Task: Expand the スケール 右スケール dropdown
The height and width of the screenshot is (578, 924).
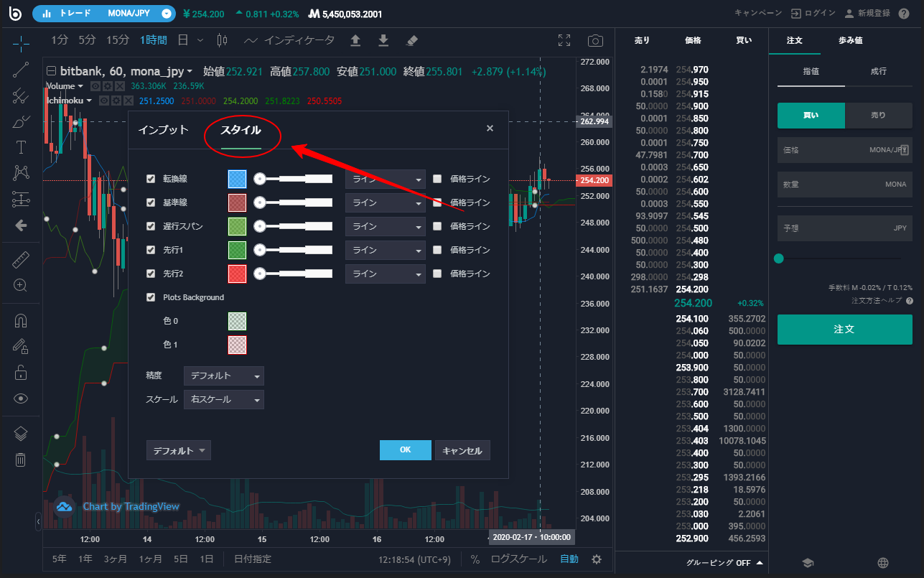Action: coord(224,400)
